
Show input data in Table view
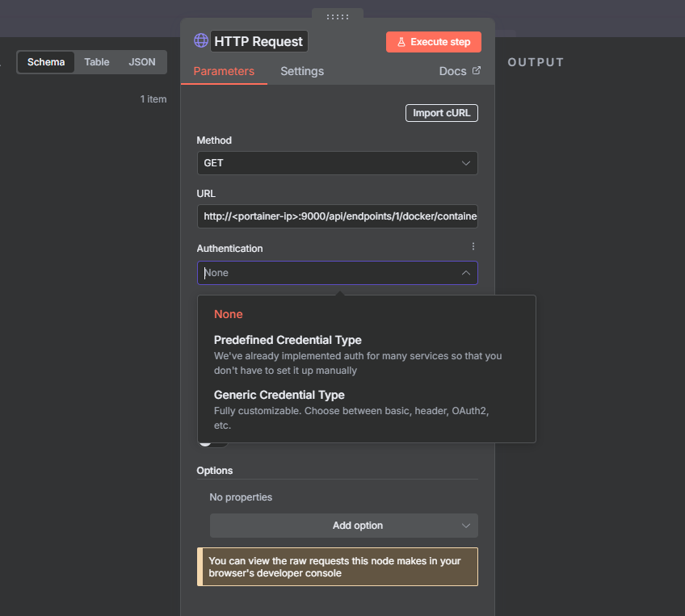tap(97, 62)
